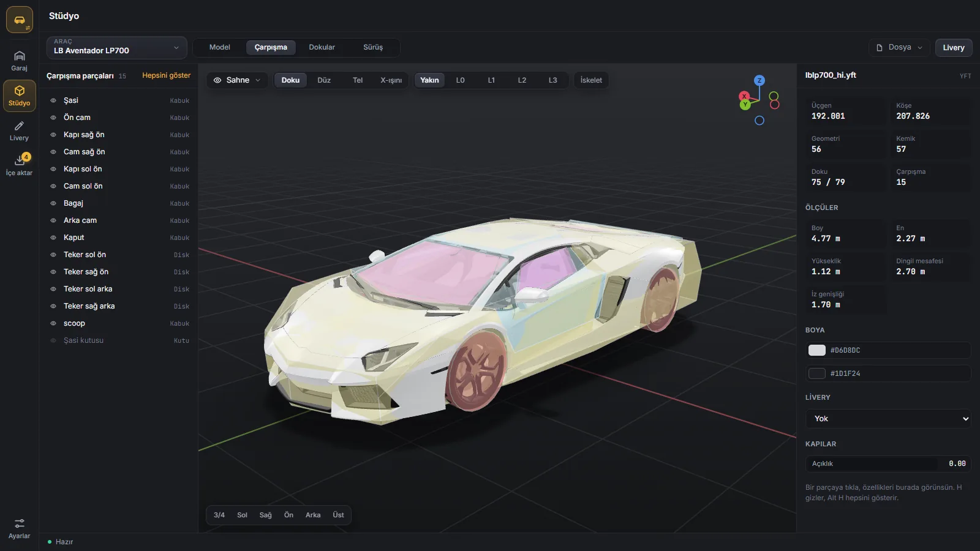Click the Z axis gizmo handle
980x551 pixels.
(x=759, y=80)
